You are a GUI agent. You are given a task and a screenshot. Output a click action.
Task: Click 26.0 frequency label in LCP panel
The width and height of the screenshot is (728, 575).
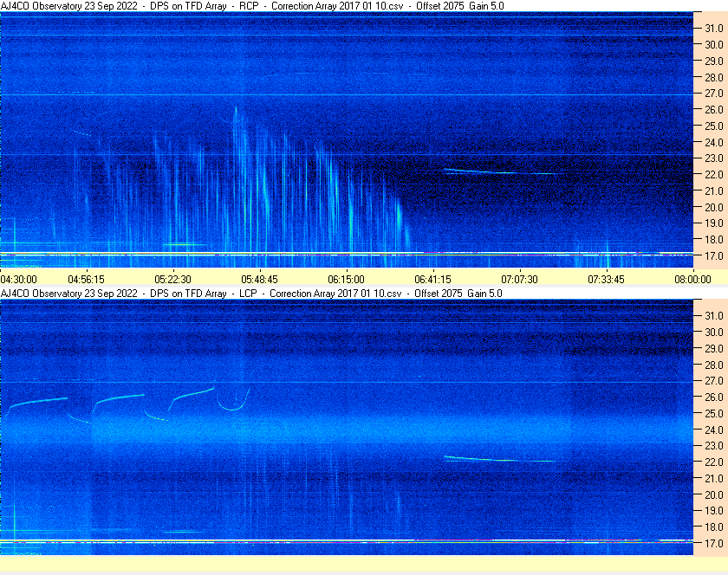point(714,397)
